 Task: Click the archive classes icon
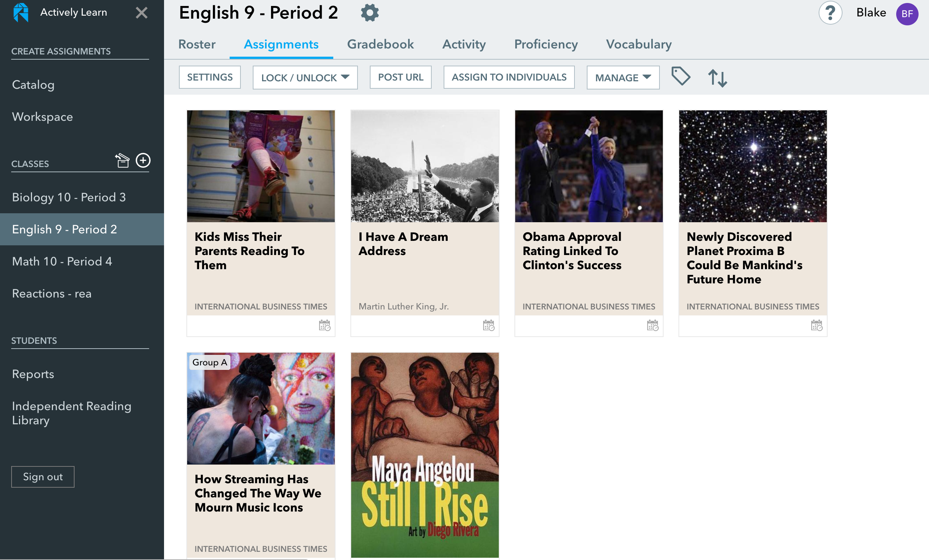click(x=122, y=160)
